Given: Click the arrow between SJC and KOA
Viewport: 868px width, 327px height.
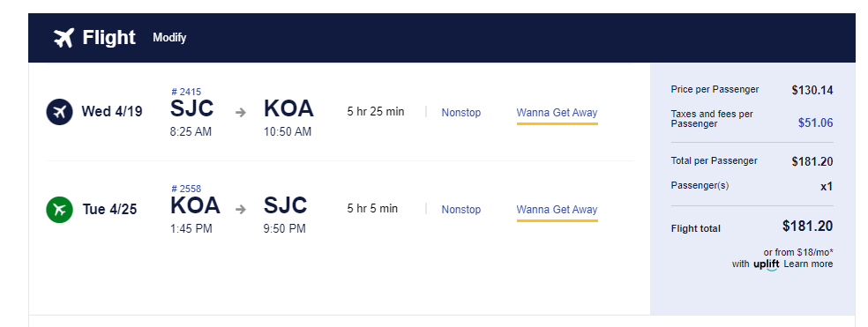Looking at the screenshot, I should coord(240,112).
